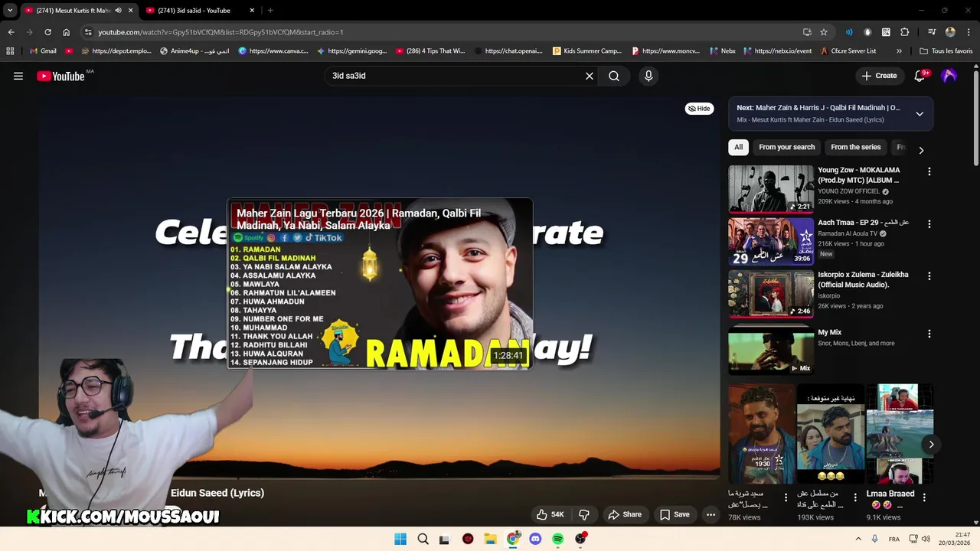
Task: Open options for Aach Tmaa EP 29
Action: pyautogui.click(x=929, y=224)
